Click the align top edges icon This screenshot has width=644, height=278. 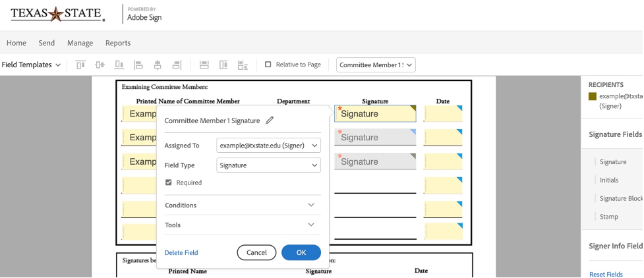pos(80,65)
